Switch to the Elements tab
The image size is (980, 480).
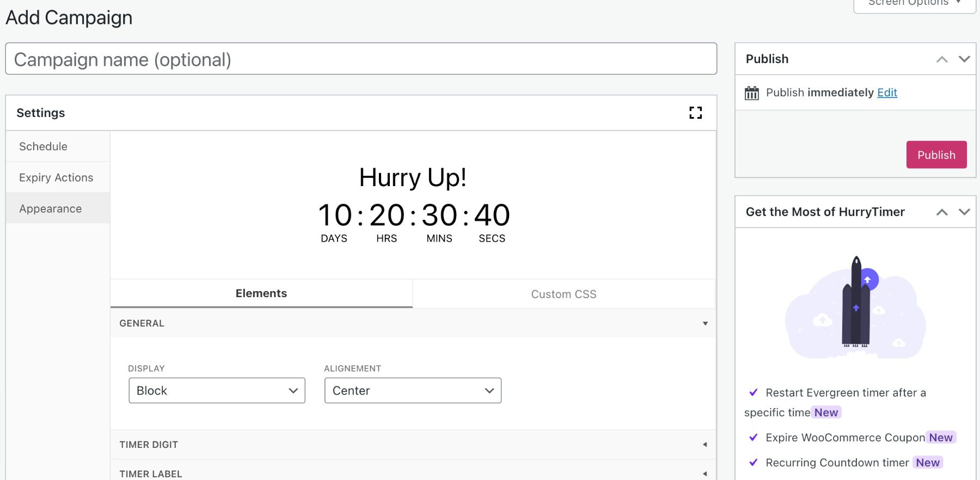[261, 293]
